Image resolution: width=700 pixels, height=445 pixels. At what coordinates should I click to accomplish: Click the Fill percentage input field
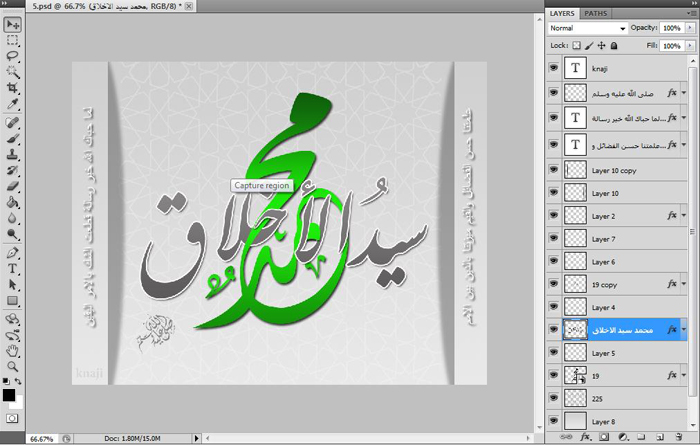(670, 46)
